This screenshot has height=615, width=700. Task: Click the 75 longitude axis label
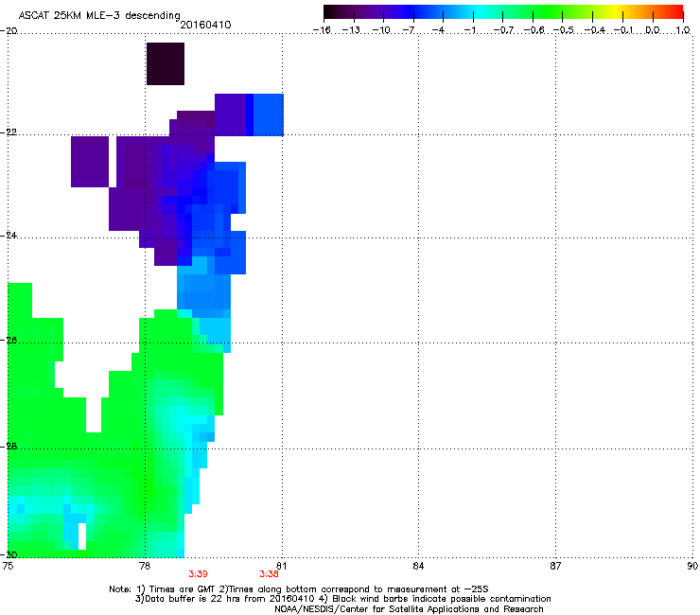tap(8, 566)
